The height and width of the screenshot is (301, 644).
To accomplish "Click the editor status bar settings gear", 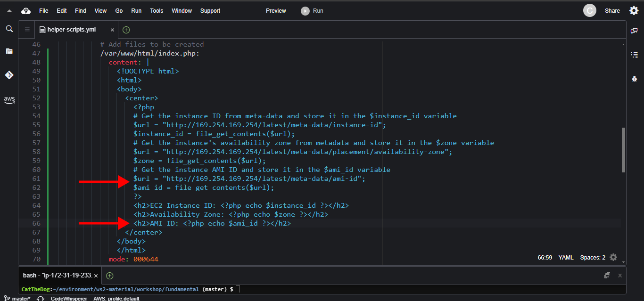I will click(613, 257).
